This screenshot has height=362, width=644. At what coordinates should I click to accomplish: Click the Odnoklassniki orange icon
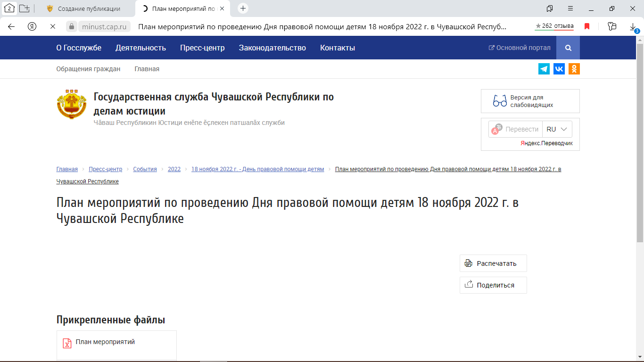[574, 68]
